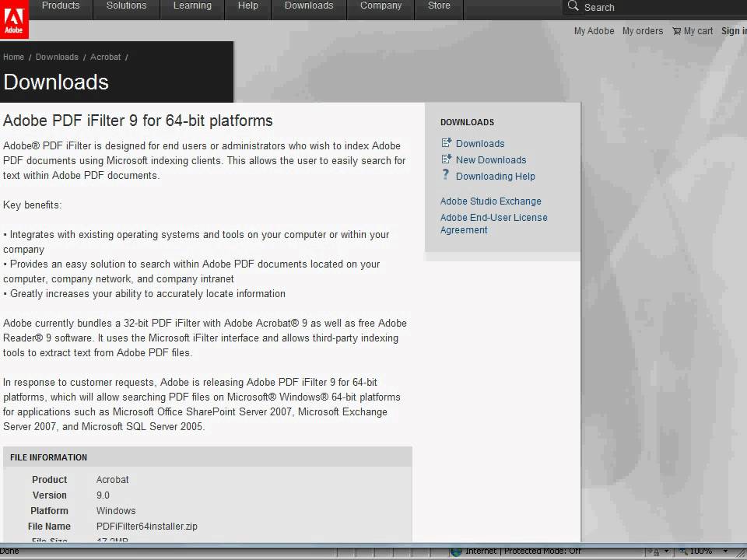Open the My orders link
747x560 pixels.
[x=643, y=31]
